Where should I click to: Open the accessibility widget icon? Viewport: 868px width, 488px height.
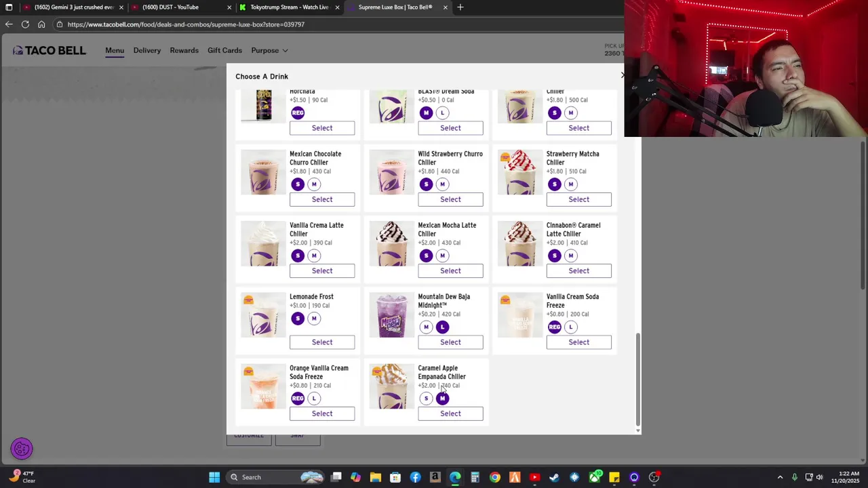point(22,448)
